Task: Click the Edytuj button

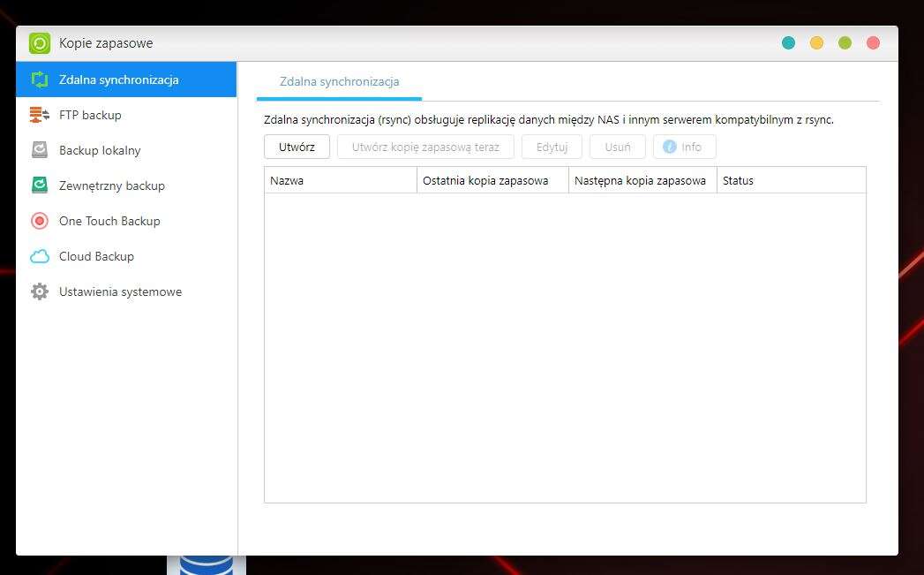Action: [x=552, y=148]
